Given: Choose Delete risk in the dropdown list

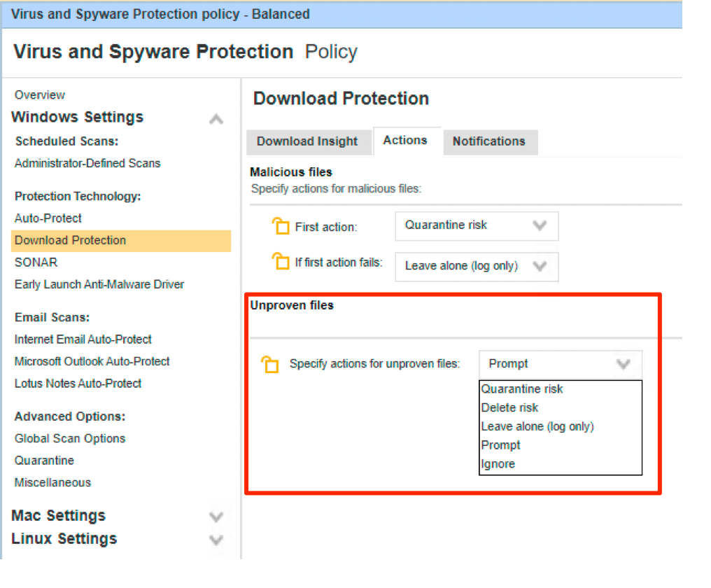Looking at the screenshot, I should pos(510,408).
